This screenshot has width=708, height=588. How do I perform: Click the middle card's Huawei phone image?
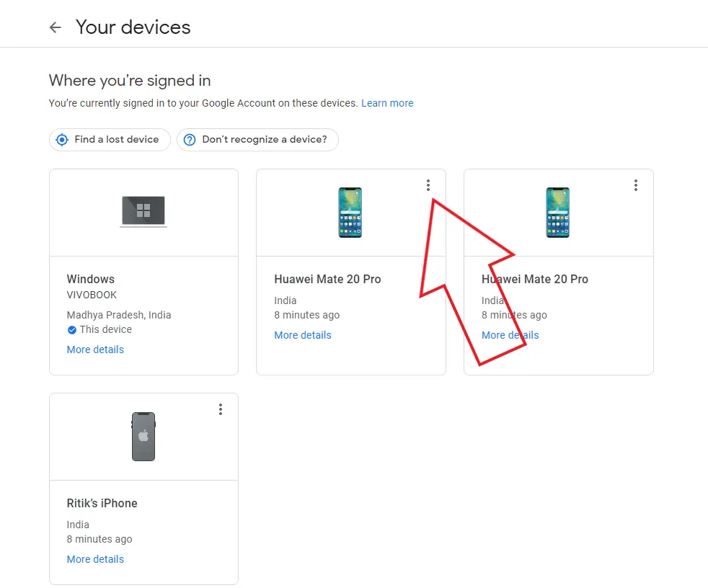tap(350, 212)
